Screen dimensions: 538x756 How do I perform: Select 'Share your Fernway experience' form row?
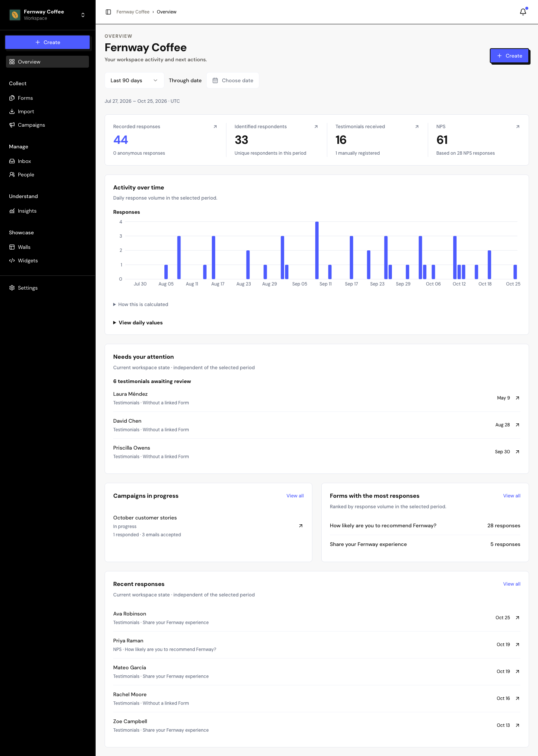[425, 544]
